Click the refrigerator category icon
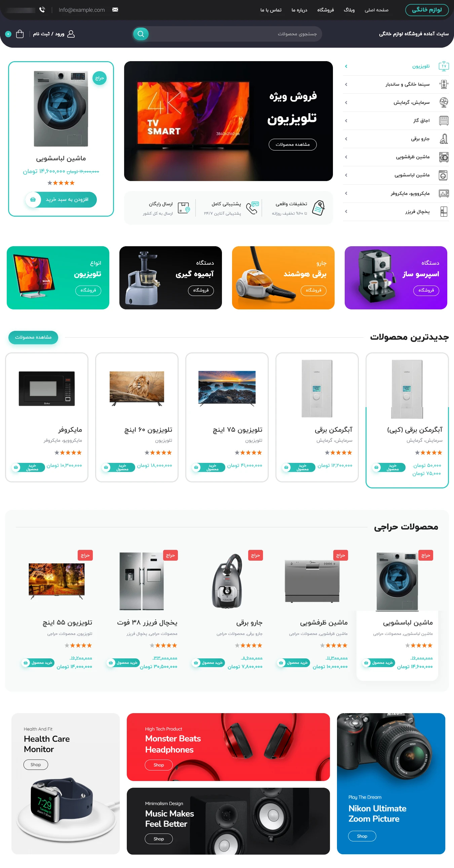The height and width of the screenshot is (868, 454). [444, 212]
